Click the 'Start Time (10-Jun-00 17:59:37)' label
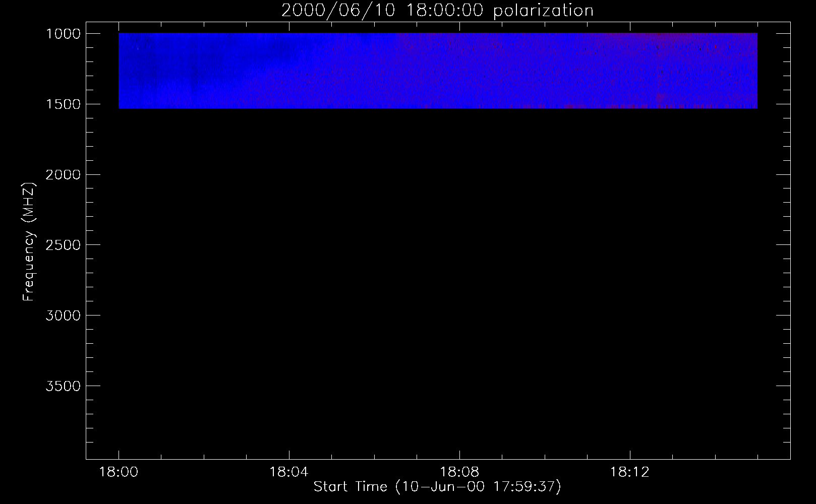This screenshot has height=504, width=816. [x=437, y=486]
